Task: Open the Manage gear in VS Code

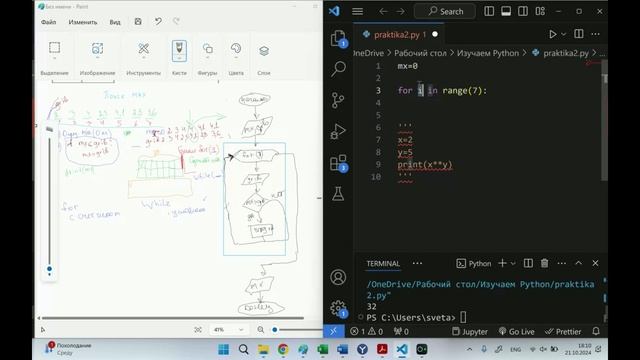Action: pos(338,308)
